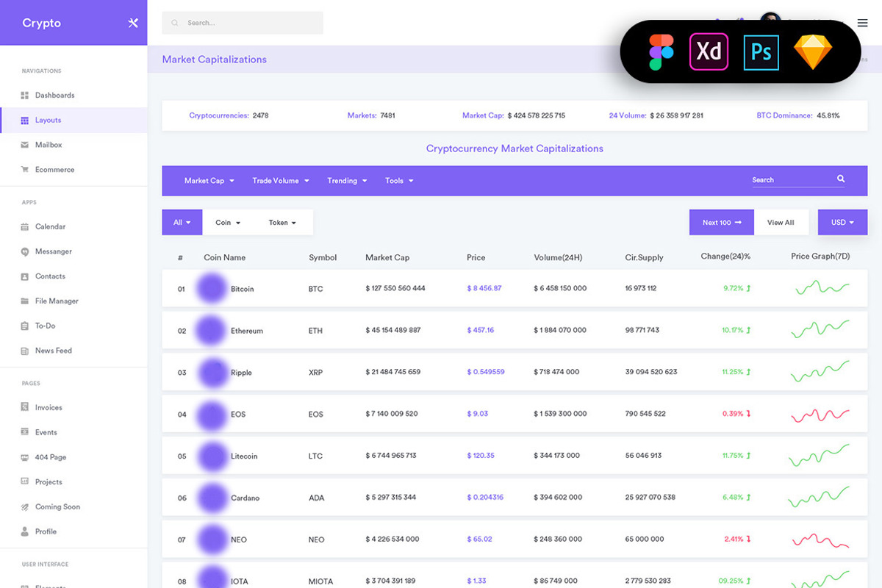The image size is (882, 588).
Task: Click the Bitcoin 7D price graph
Action: click(822, 287)
